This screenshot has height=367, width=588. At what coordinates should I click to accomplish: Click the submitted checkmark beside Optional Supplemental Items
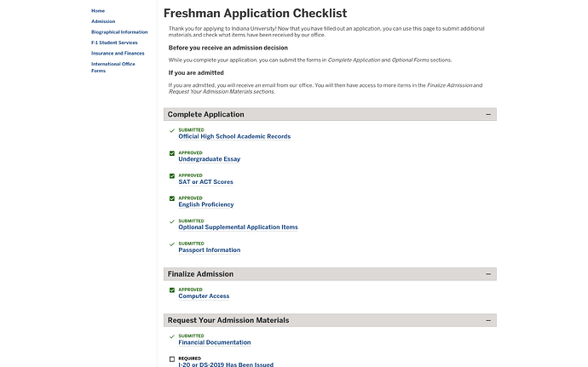pos(172,221)
